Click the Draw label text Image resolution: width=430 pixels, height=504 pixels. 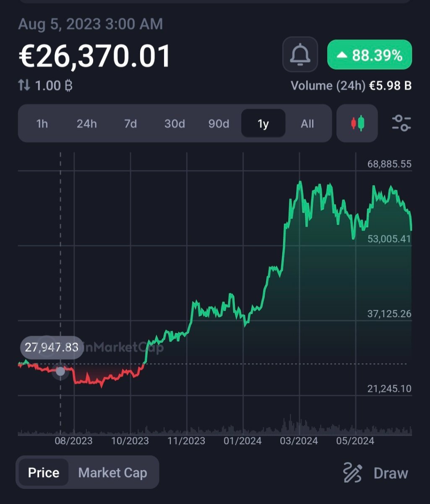[x=391, y=473]
